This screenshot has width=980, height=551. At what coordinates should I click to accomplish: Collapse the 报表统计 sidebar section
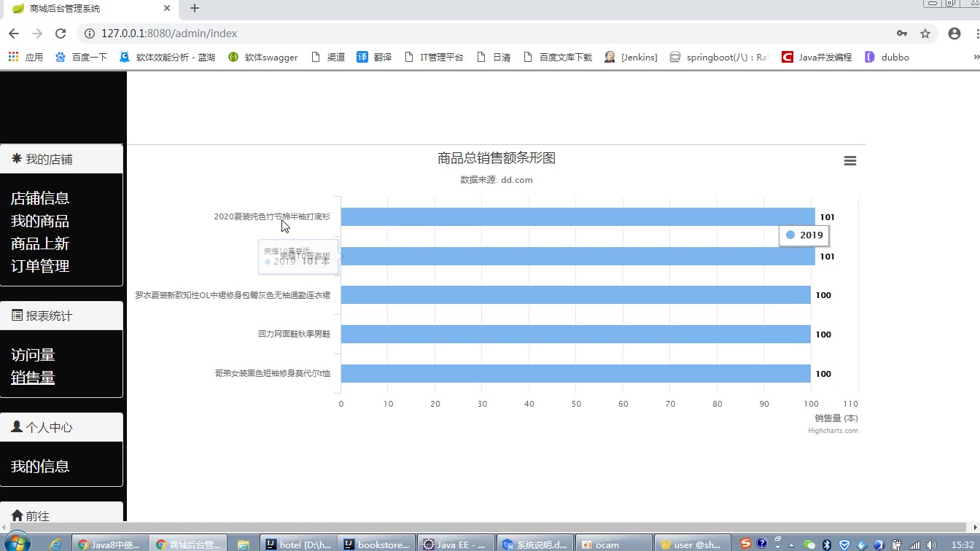[x=61, y=316]
